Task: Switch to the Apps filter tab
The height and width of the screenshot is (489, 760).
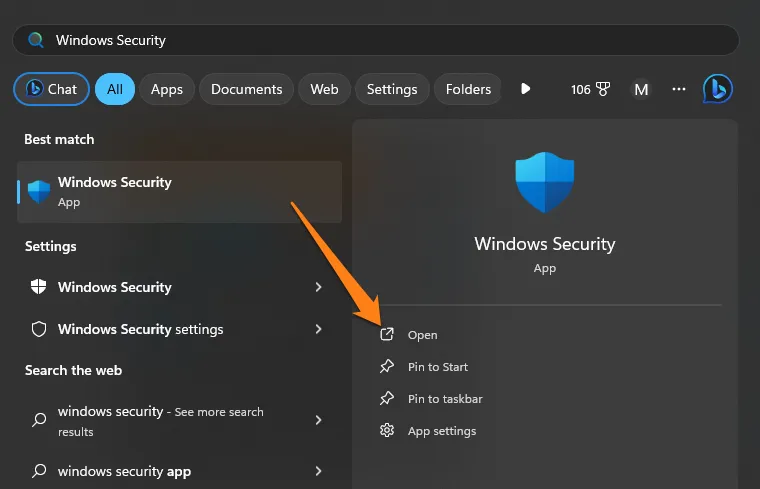Action: click(x=167, y=89)
